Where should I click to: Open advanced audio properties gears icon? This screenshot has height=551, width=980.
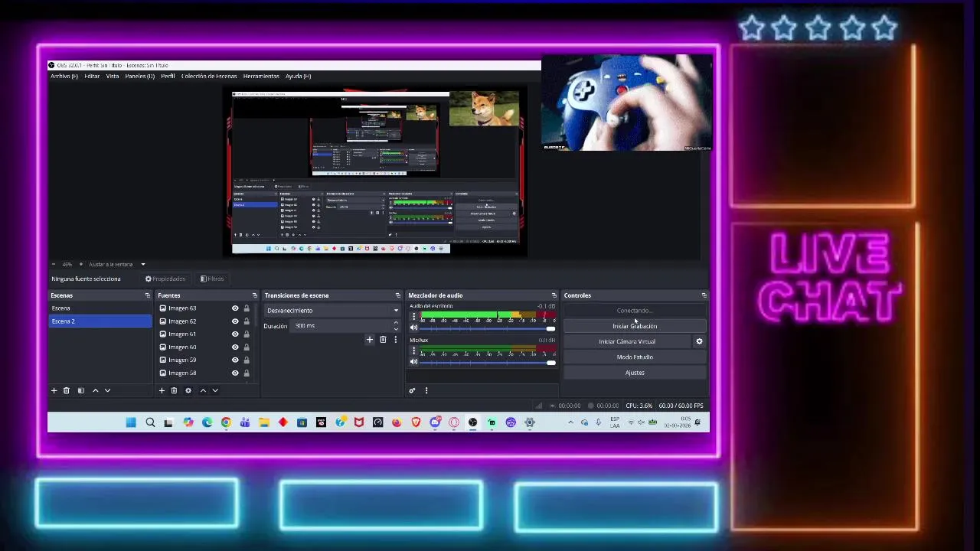coord(412,391)
